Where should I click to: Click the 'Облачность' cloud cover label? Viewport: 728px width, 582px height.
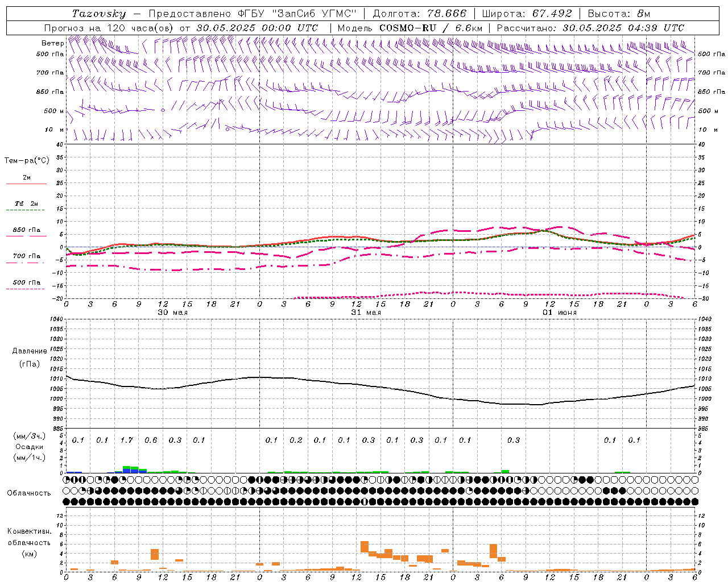click(29, 493)
